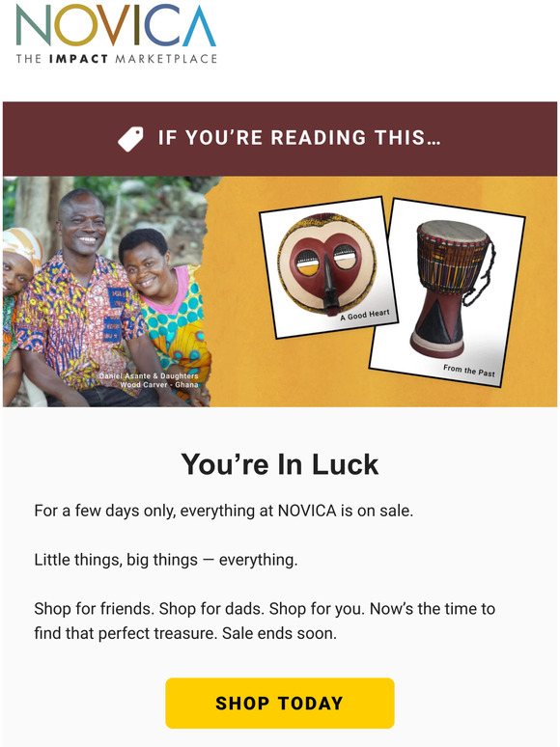
Task: Click the 'You're In Luck' heading
Action: (280, 464)
